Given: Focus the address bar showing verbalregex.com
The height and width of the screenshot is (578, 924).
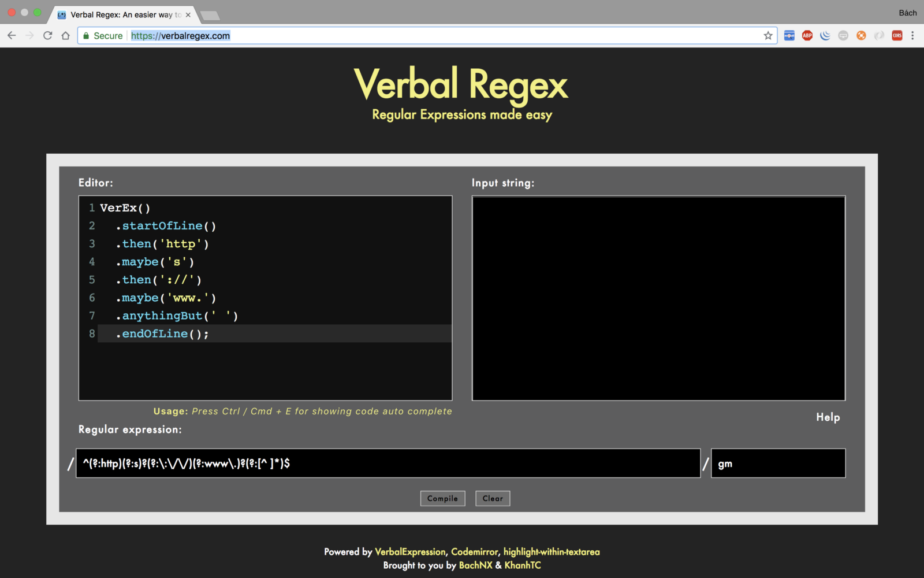Looking at the screenshot, I should tap(427, 36).
